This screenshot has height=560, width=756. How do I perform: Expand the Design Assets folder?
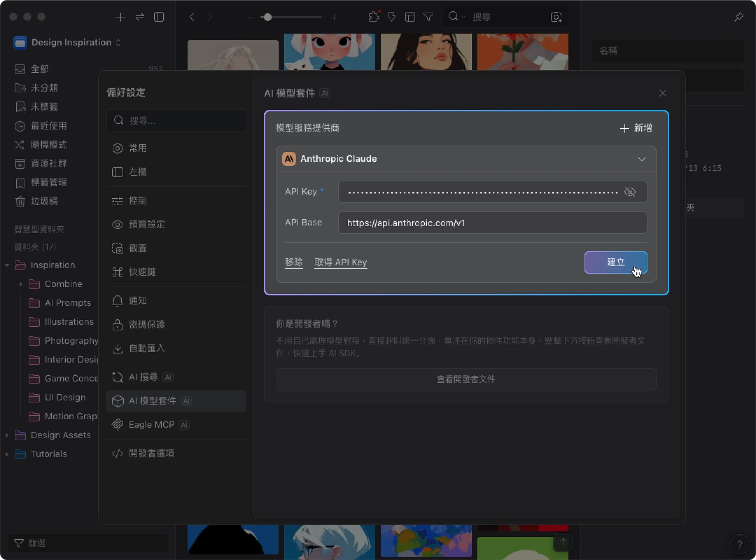7,435
